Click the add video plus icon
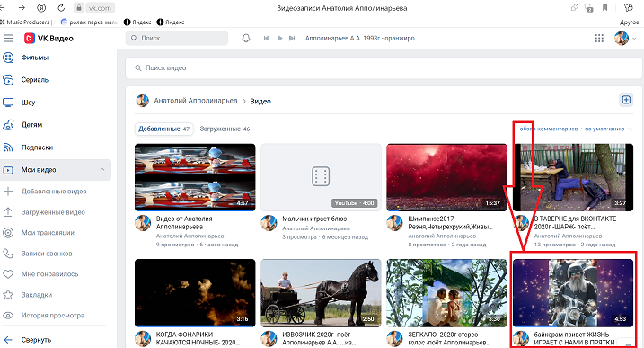Image resolution: width=644 pixels, height=348 pixels. [626, 100]
